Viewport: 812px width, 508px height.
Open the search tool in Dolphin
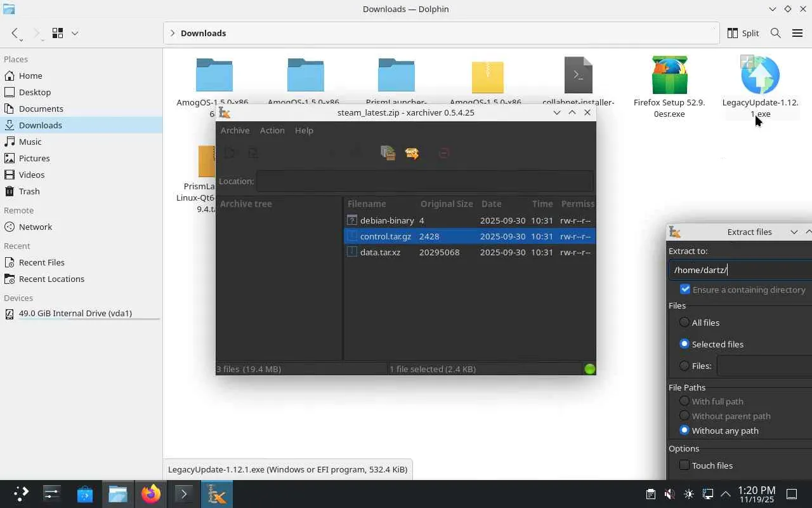click(x=775, y=33)
